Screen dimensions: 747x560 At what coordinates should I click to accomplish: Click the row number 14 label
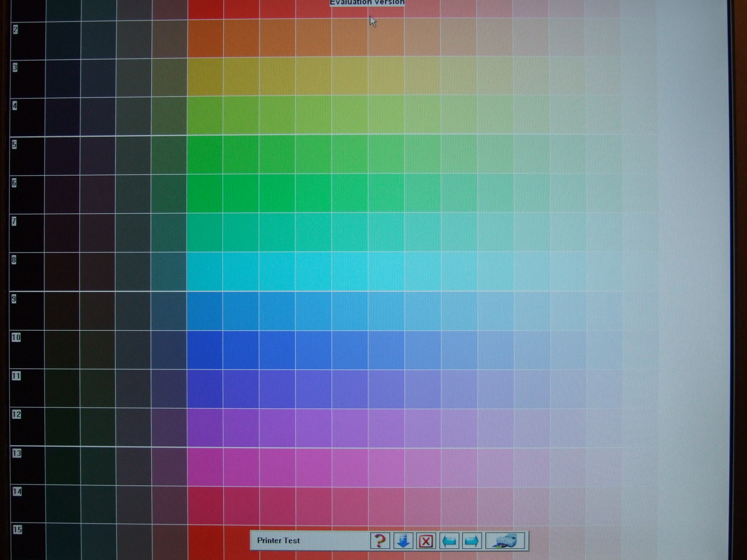(x=17, y=491)
